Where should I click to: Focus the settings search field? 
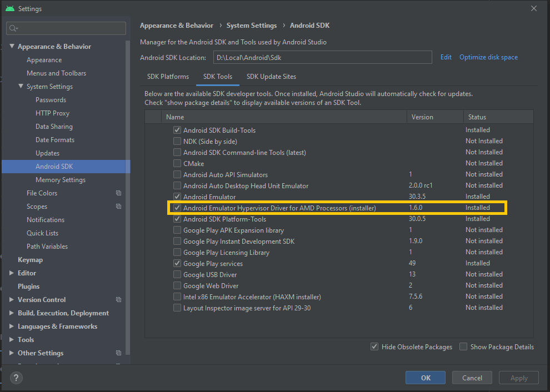point(66,28)
